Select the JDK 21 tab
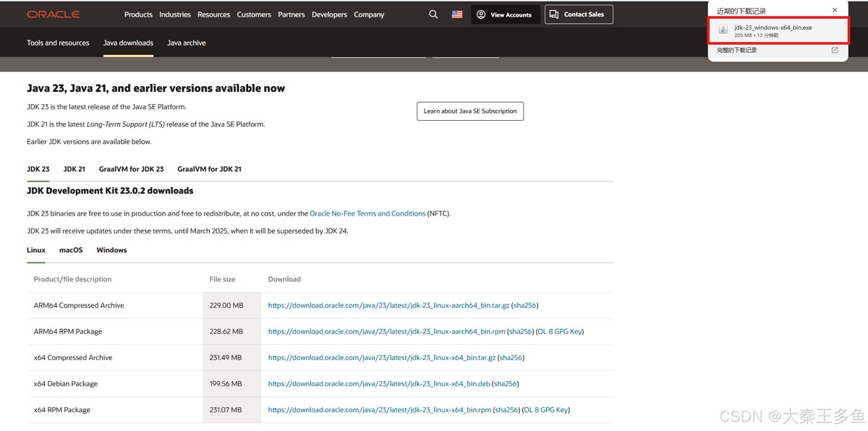Image resolution: width=868 pixels, height=431 pixels. tap(75, 169)
